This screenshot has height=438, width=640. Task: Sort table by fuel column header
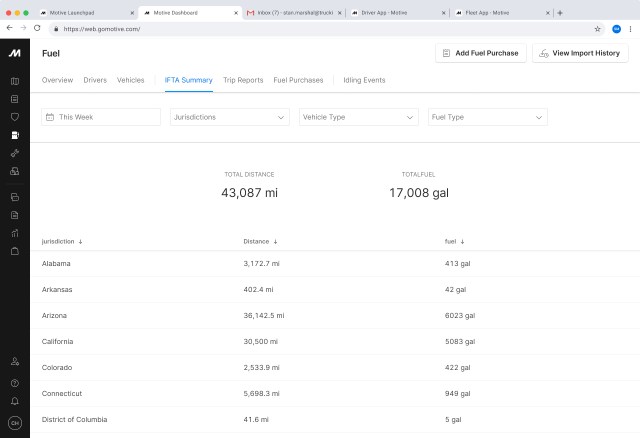[454, 241]
